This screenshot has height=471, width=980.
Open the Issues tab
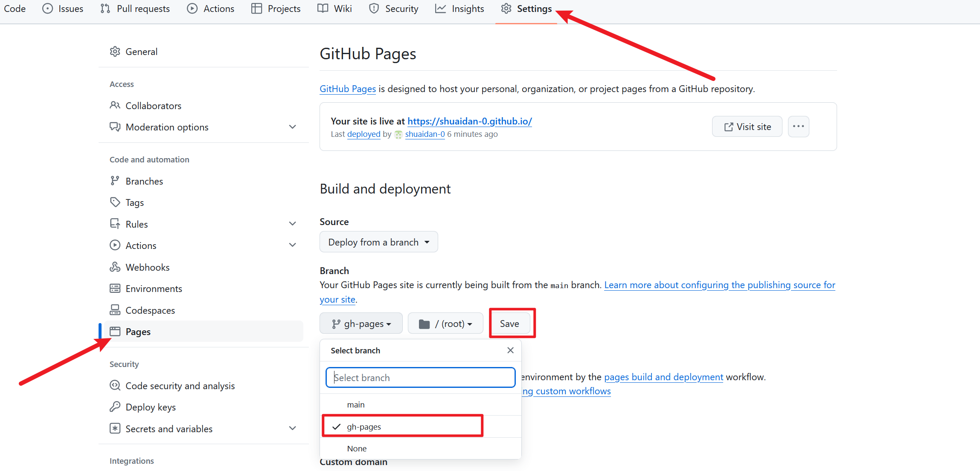point(63,9)
